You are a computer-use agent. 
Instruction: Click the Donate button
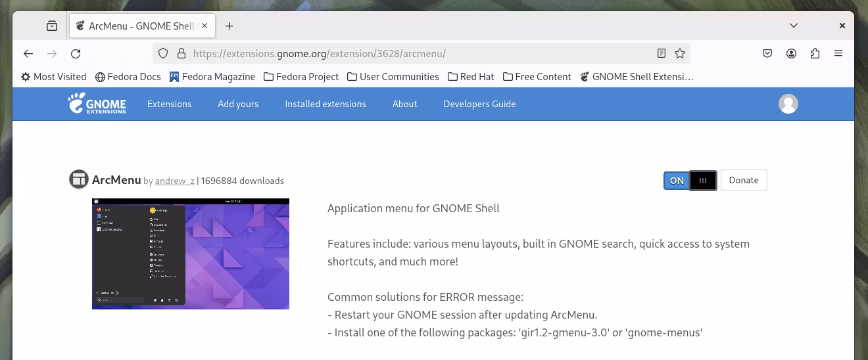(744, 181)
